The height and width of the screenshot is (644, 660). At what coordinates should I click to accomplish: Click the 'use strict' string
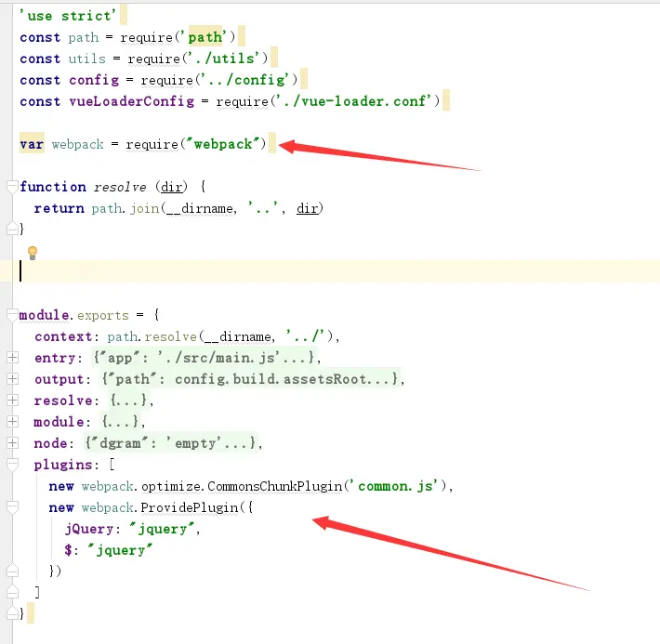[68, 16]
